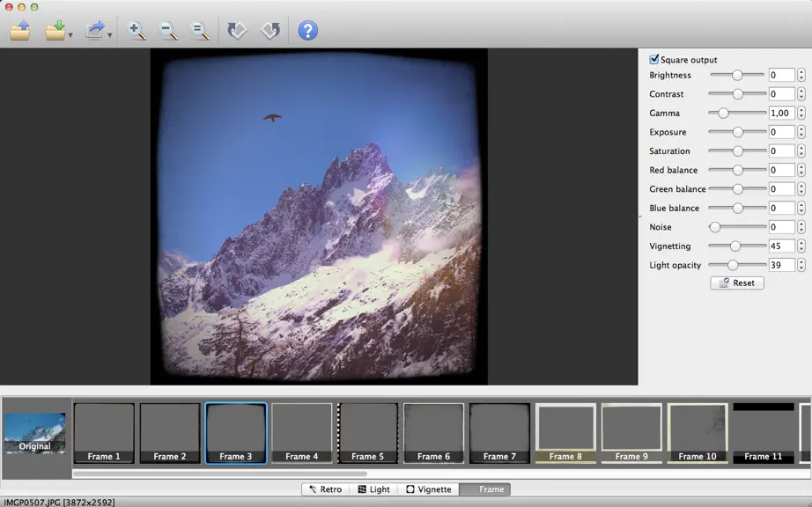Viewport: 812px width, 507px height.
Task: Open image file with folder icon
Action: pyautogui.click(x=19, y=31)
